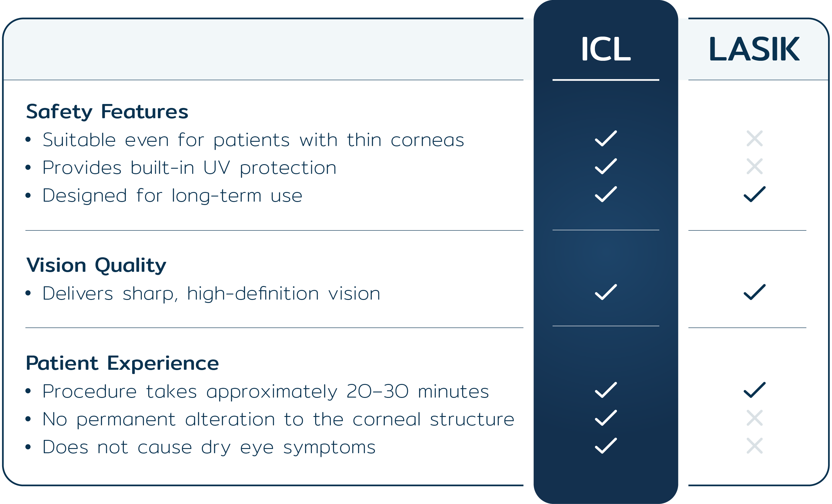Click LASIK X mark for thin corneas
The image size is (832, 504).
click(x=754, y=138)
